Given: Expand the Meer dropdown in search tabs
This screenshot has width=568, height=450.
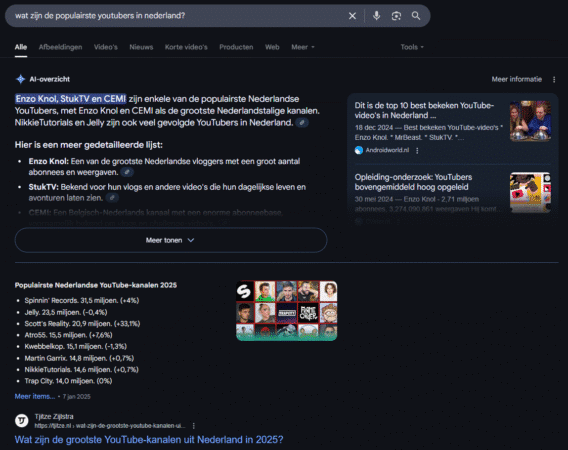Looking at the screenshot, I should [303, 47].
